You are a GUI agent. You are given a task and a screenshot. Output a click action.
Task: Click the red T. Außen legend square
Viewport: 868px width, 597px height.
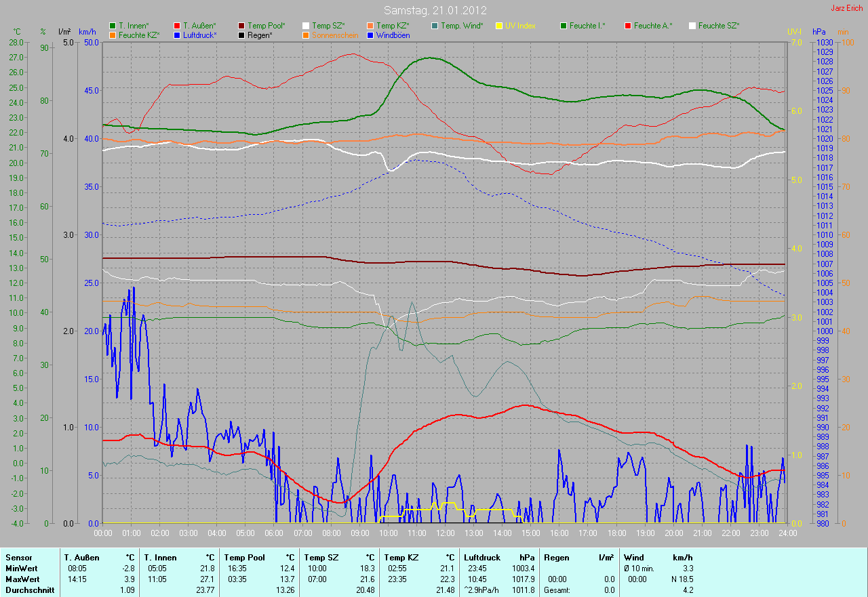(177, 26)
